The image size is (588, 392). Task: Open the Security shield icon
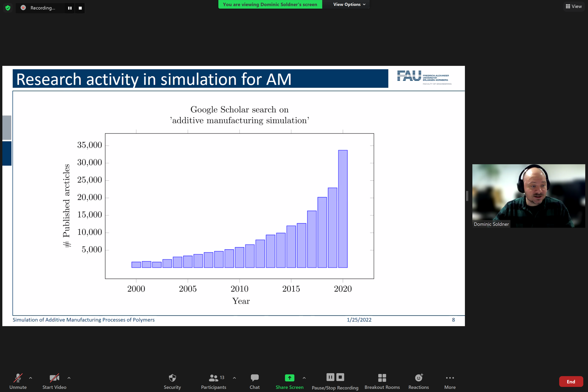[172, 378]
